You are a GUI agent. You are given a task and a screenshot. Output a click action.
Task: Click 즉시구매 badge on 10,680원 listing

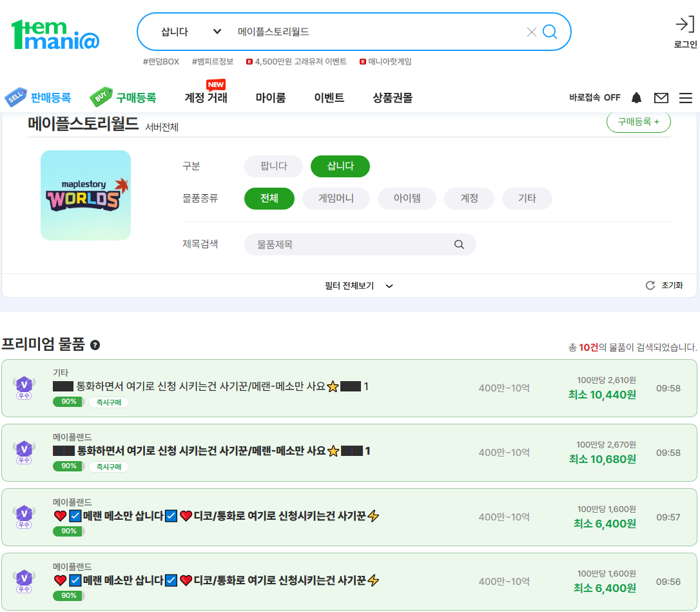109,466
